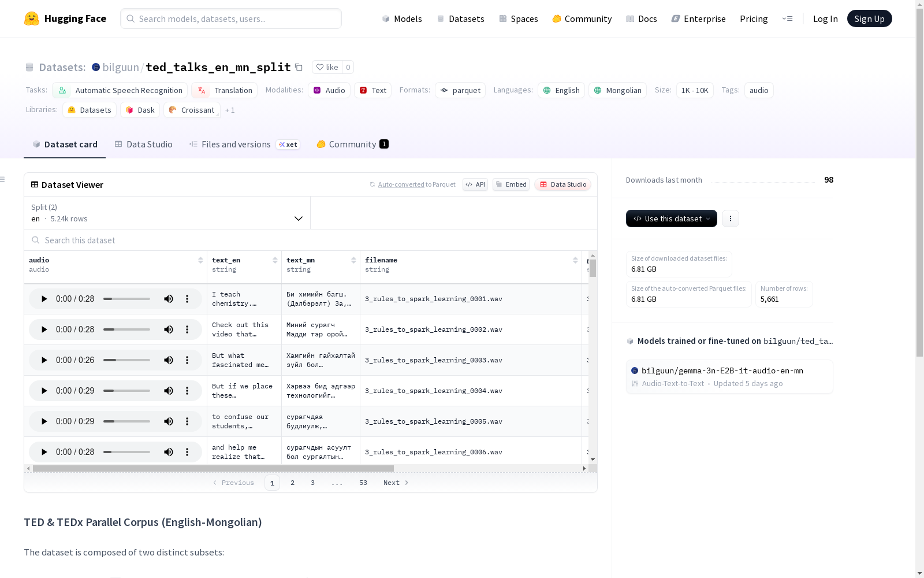Show the +1 more libraries
Image resolution: width=924 pixels, height=578 pixels.
[x=230, y=110]
